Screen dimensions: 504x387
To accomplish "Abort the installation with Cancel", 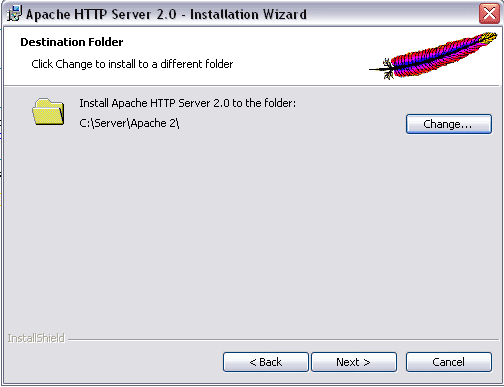I will 449,362.
